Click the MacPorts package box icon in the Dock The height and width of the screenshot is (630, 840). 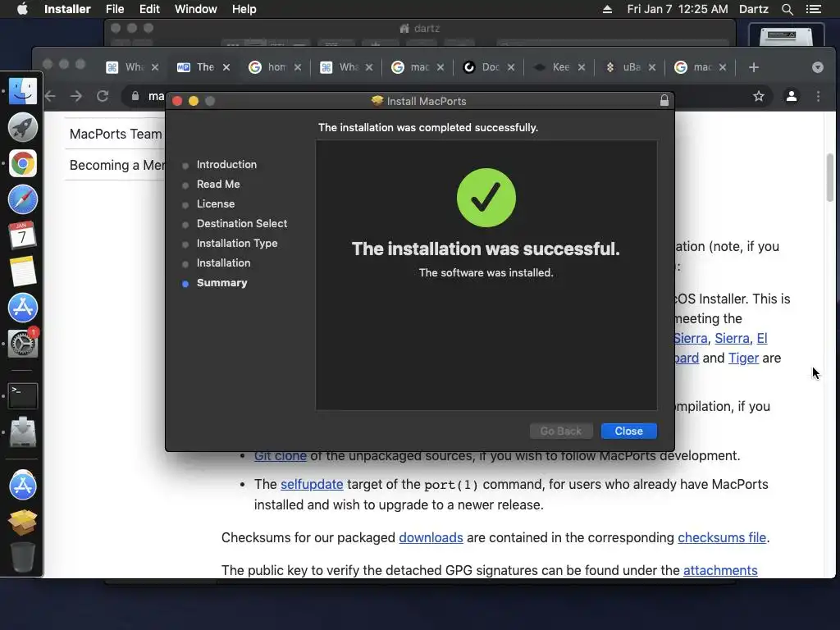click(x=22, y=521)
